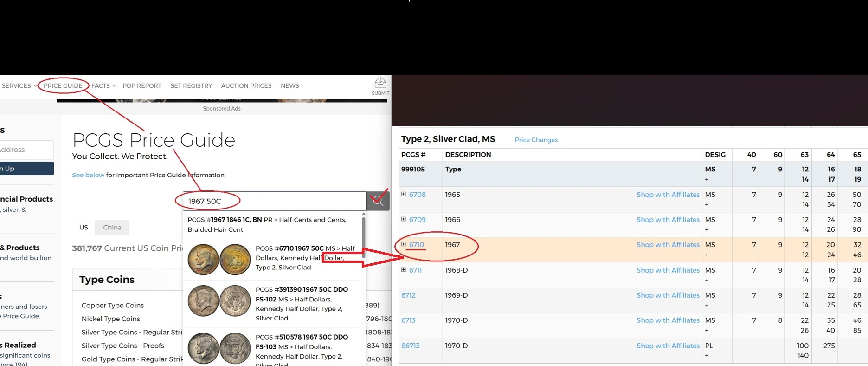Image resolution: width=868 pixels, height=366 pixels.
Task: Click Shop with Affiliates for 1970-D MS
Action: [668, 320]
